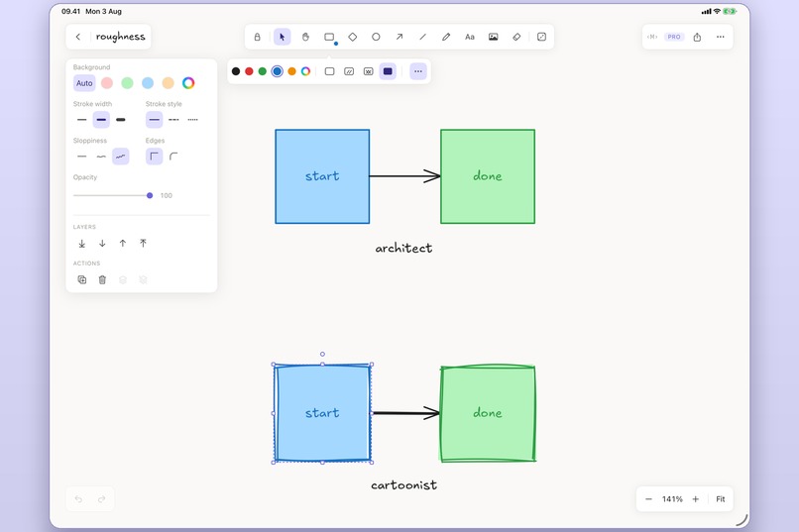Go back using the left chevron
The width and height of the screenshot is (799, 532).
[x=78, y=37]
